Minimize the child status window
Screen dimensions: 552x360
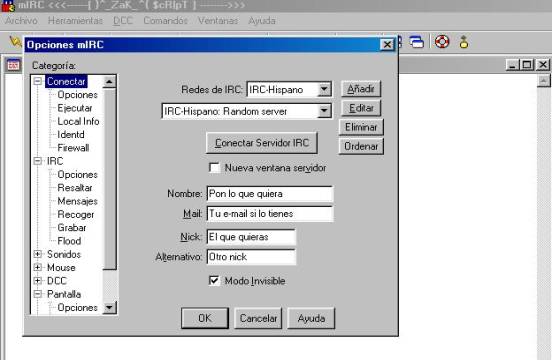tap(513, 65)
